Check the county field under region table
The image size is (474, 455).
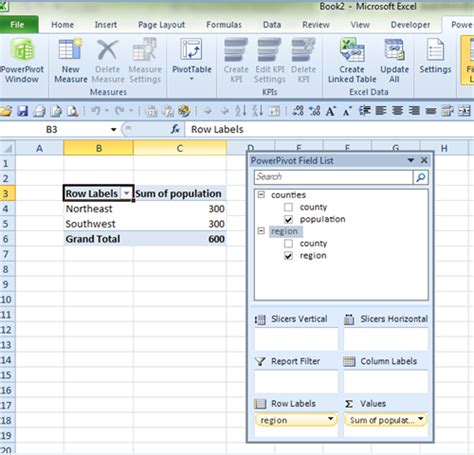point(288,244)
